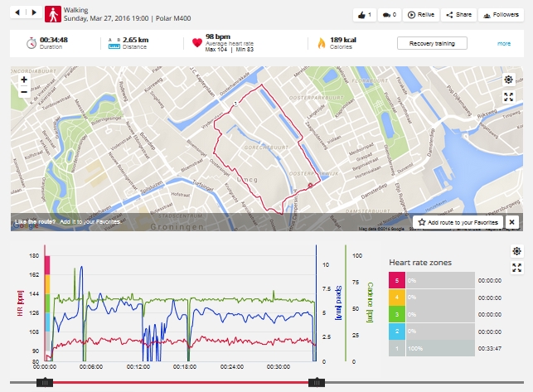Zoom in on the map
533x392 pixels.
pos(23,80)
